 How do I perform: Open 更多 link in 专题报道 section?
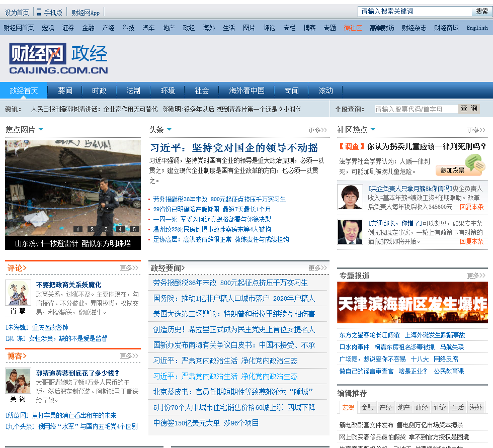point(476,276)
